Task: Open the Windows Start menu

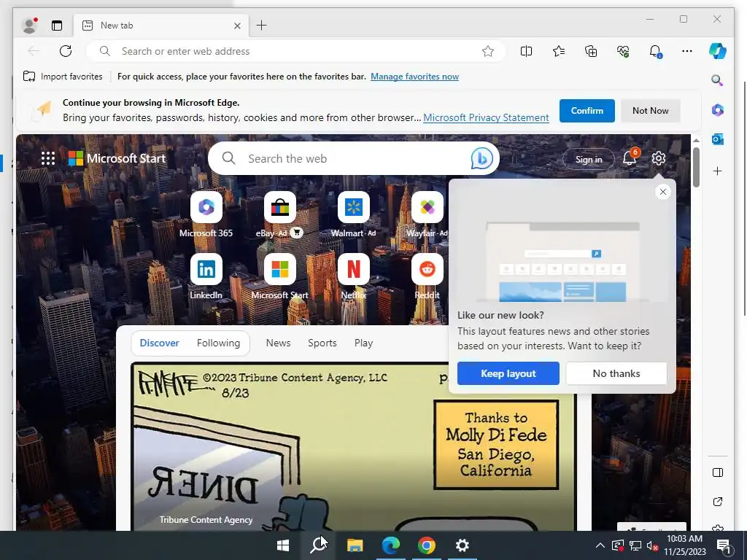Action: (283, 545)
